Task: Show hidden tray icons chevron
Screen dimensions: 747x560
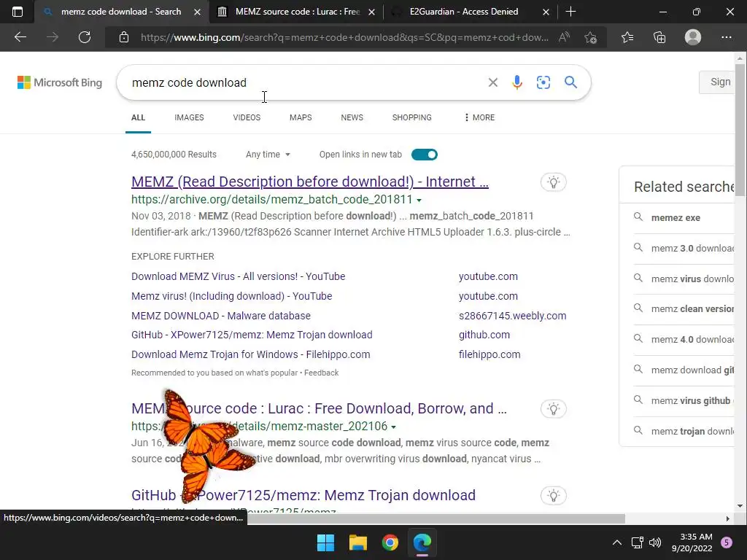Action: tap(617, 542)
